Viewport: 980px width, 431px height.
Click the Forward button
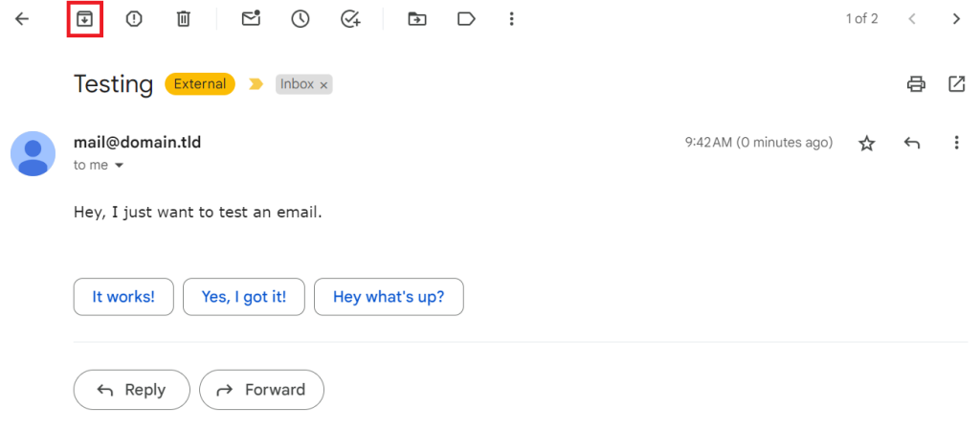[x=261, y=390]
